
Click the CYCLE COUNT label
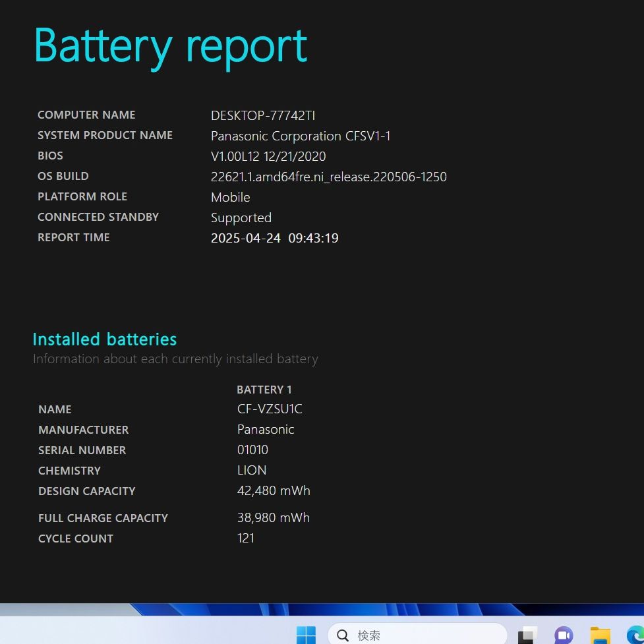coord(76,539)
